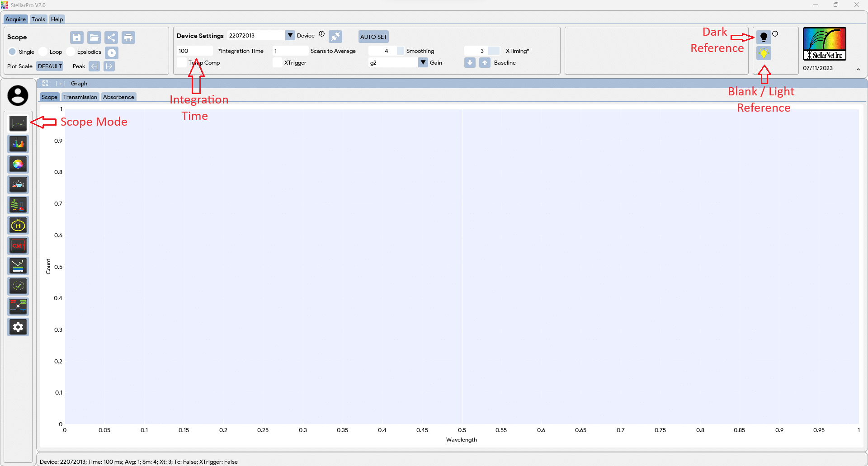Open settings gear in the left sidebar

18,327
